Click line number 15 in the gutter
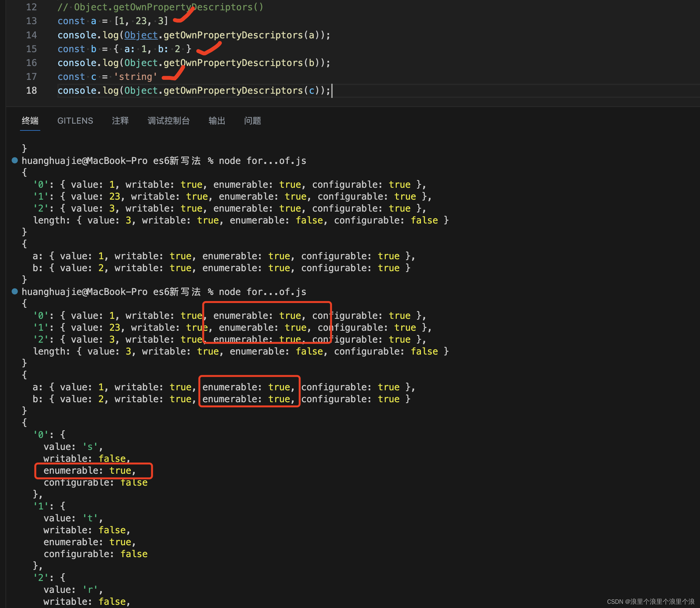This screenshot has height=608, width=700. pyautogui.click(x=31, y=49)
